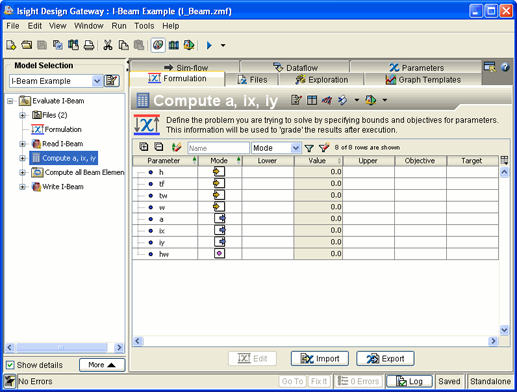
Task: Open the Mode filter dropdown
Action: tap(295, 148)
